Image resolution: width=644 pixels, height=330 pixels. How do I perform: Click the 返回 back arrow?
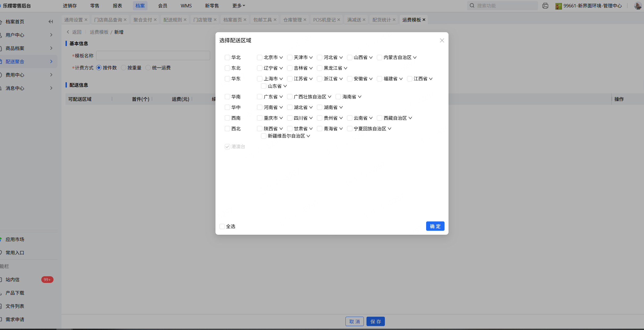coord(68,32)
